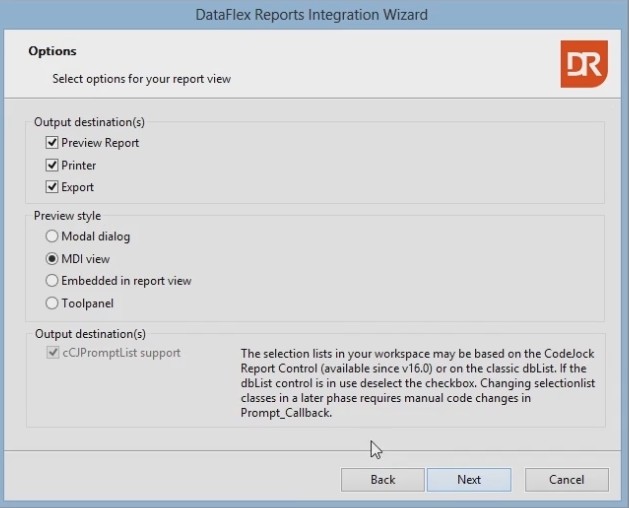Screen dimensions: 629x508
Task: Select the Modal dialog preview style
Action: pos(52,237)
